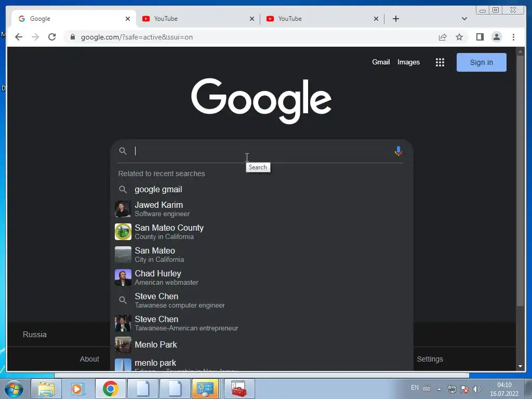532x399 pixels.
Task: Choose the capitalized Menlo Park suggestion
Action: click(x=261, y=345)
